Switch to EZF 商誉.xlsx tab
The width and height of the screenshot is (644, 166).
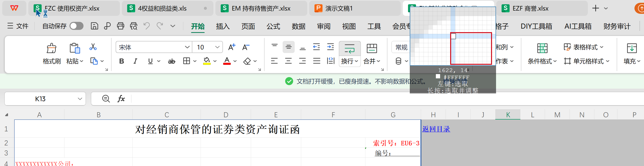[x=542, y=8]
